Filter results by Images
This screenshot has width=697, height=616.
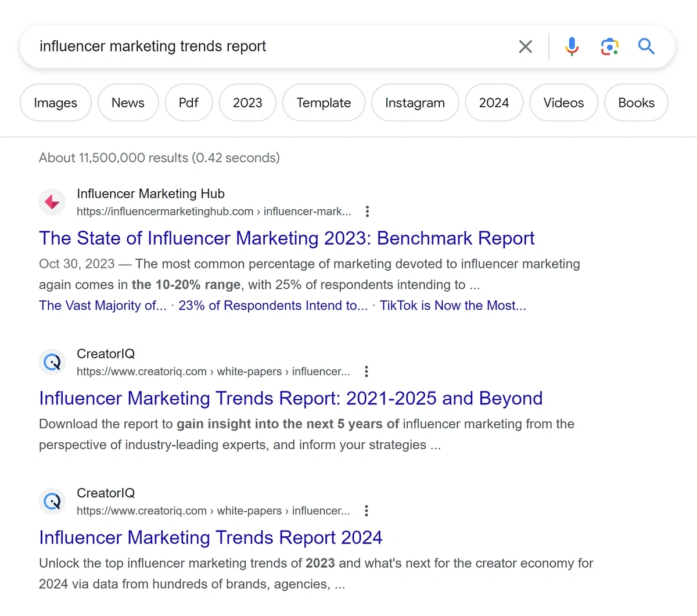[56, 103]
